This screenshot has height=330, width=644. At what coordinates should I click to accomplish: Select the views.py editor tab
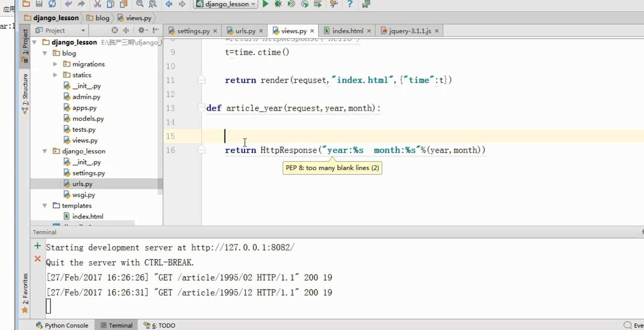point(294,31)
